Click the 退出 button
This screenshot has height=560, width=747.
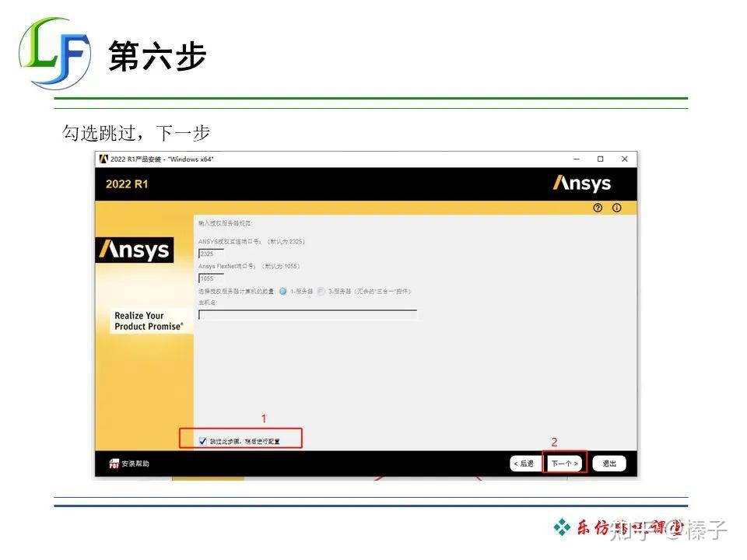(x=608, y=462)
